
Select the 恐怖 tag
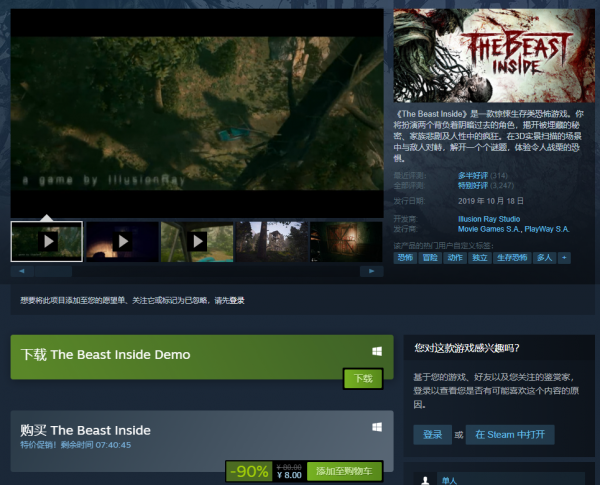click(x=405, y=258)
